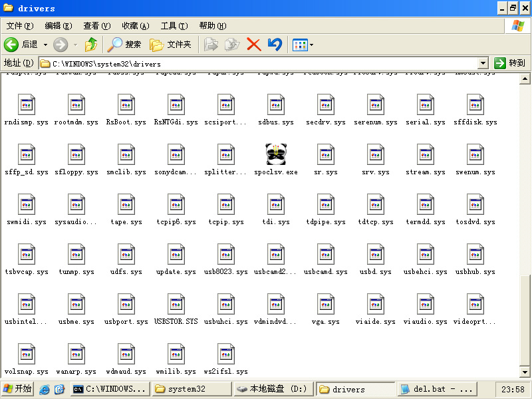The height and width of the screenshot is (399, 532).
Task: Select the vga.sys file icon
Action: click(x=326, y=304)
